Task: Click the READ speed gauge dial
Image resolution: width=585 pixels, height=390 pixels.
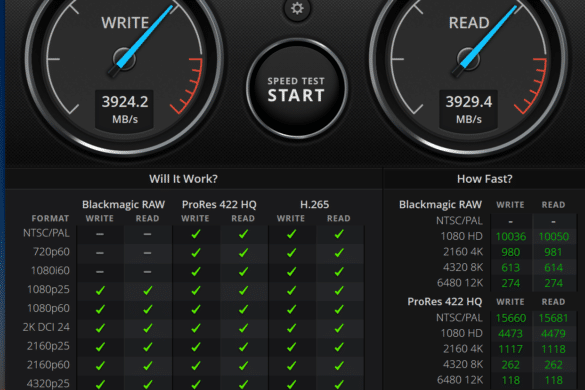Action: click(469, 60)
